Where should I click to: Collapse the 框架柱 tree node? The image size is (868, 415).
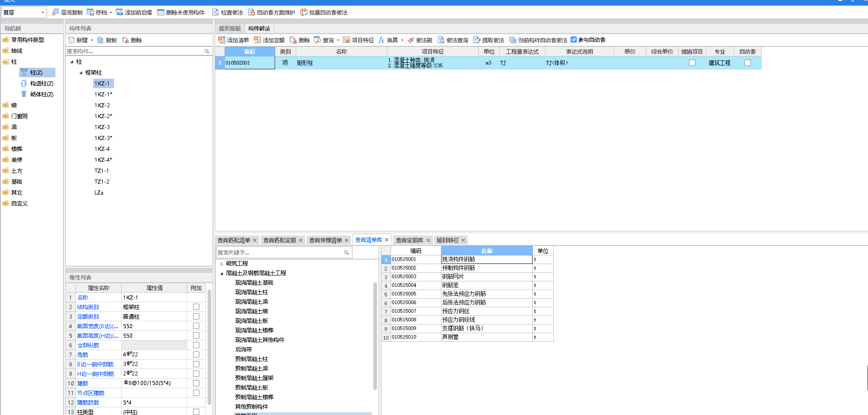click(81, 73)
